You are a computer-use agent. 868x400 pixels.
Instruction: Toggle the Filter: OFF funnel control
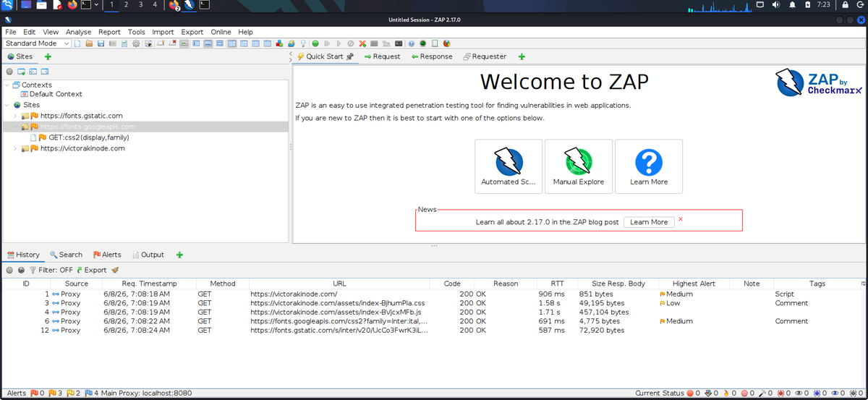(x=51, y=270)
